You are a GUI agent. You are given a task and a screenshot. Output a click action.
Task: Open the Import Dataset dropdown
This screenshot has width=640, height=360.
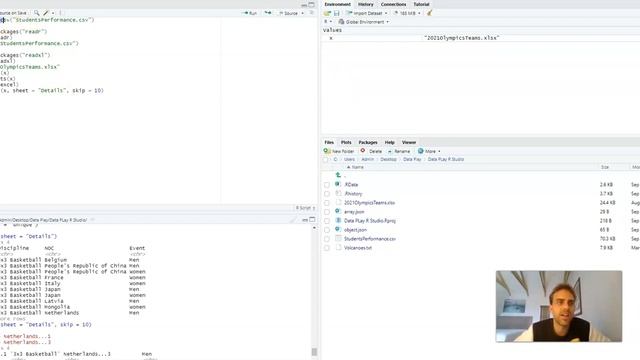pos(367,13)
